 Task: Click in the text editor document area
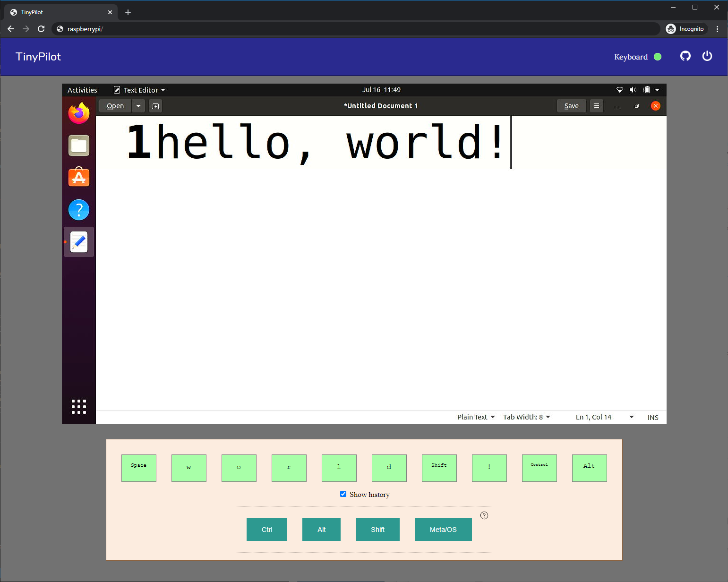(381, 263)
